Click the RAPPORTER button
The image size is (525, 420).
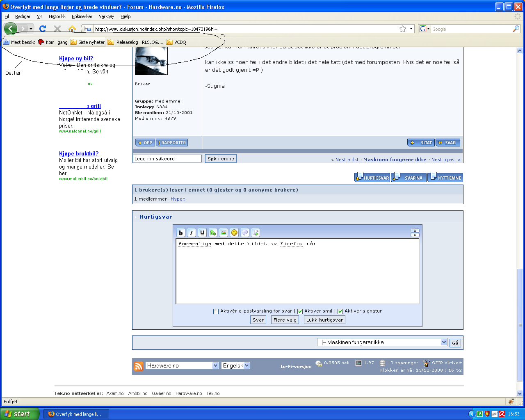pyautogui.click(x=172, y=143)
